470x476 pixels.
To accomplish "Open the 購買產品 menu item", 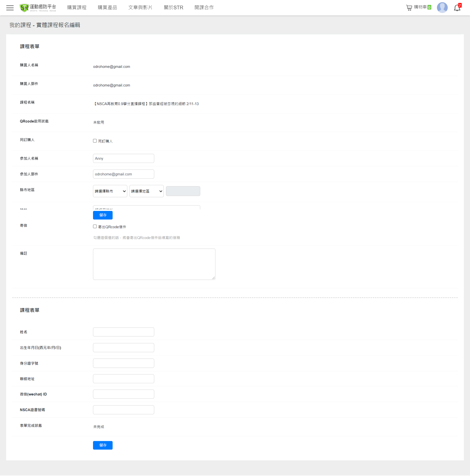I will pyautogui.click(x=107, y=8).
